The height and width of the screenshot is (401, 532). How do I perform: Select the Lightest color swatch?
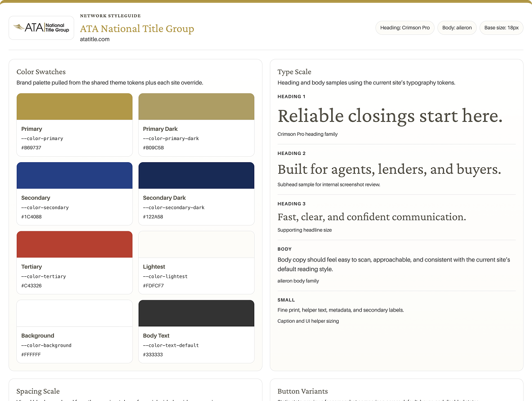point(196,244)
